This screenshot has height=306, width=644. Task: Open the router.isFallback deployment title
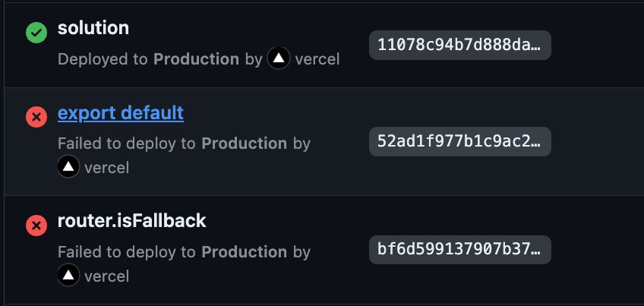point(132,221)
